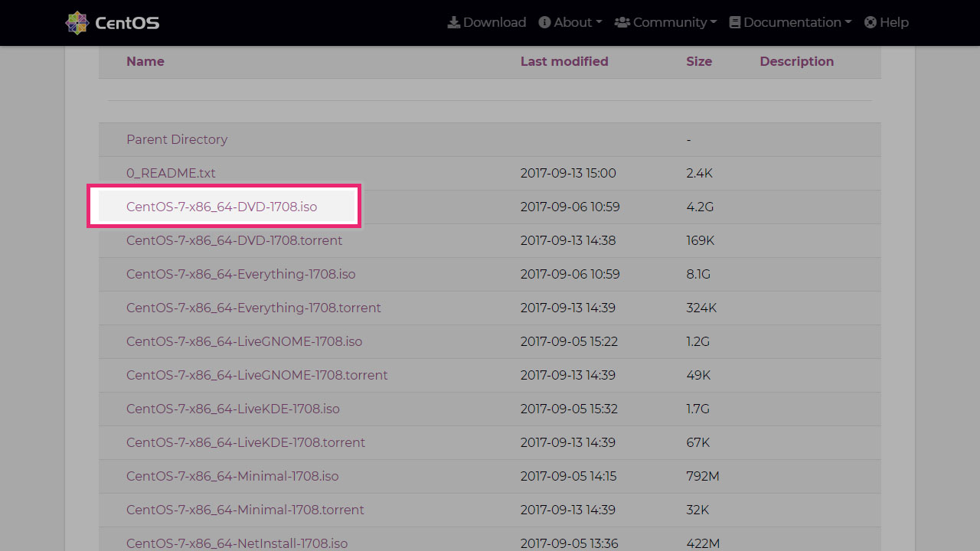
Task: Click the download arrow icon in navbar
Action: [453, 22]
